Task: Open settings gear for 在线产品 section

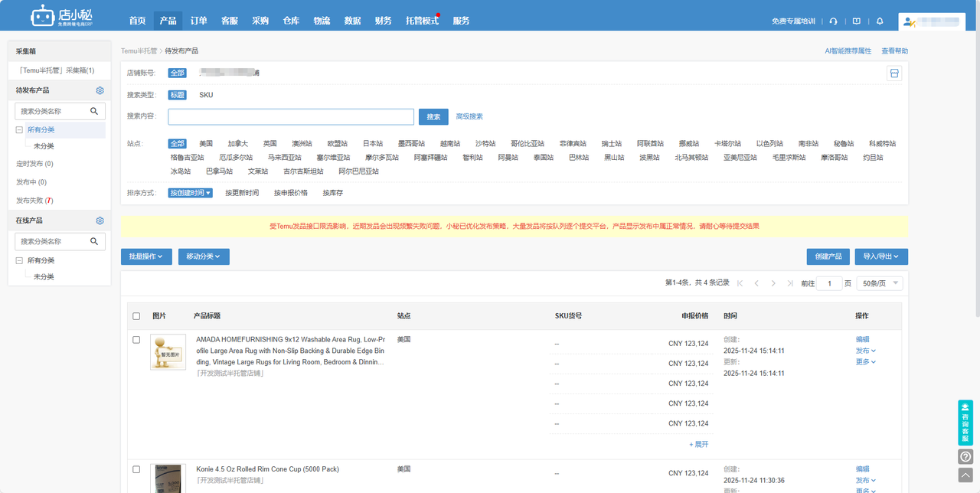Action: click(100, 220)
